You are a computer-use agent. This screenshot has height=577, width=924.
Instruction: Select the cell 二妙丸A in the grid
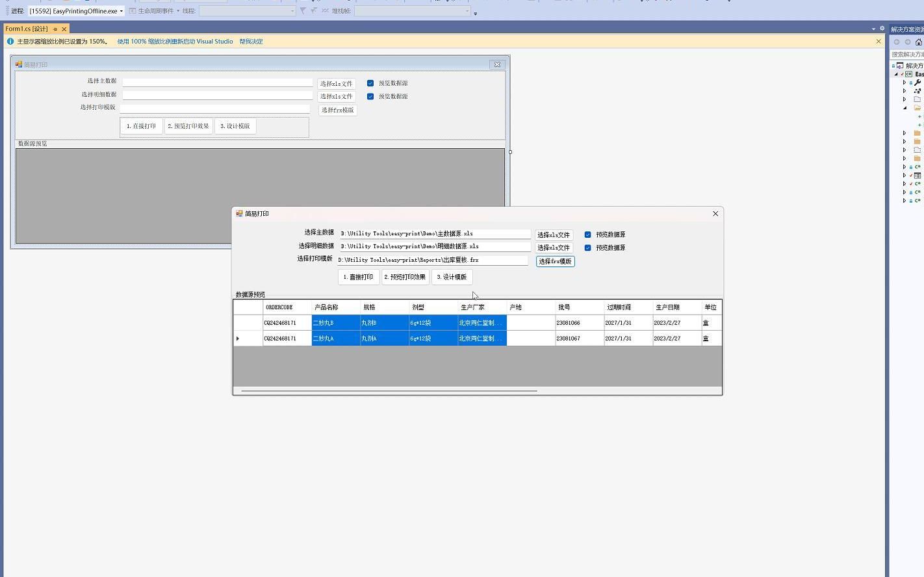[336, 339]
